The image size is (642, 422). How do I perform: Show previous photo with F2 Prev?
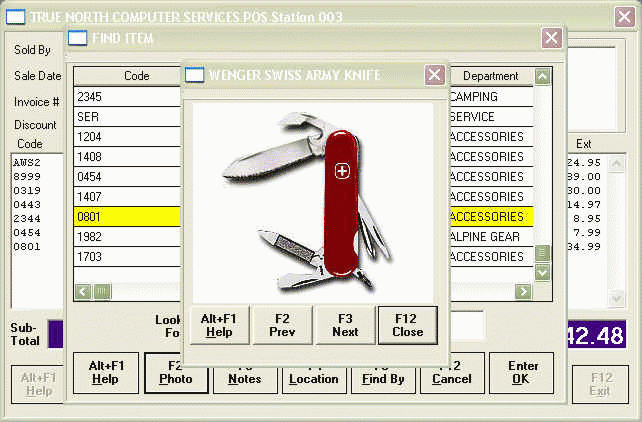282,325
